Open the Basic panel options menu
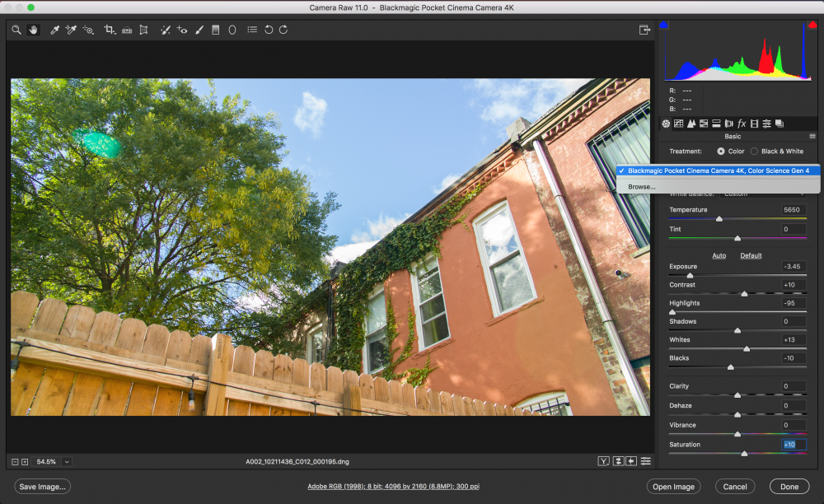 click(812, 137)
